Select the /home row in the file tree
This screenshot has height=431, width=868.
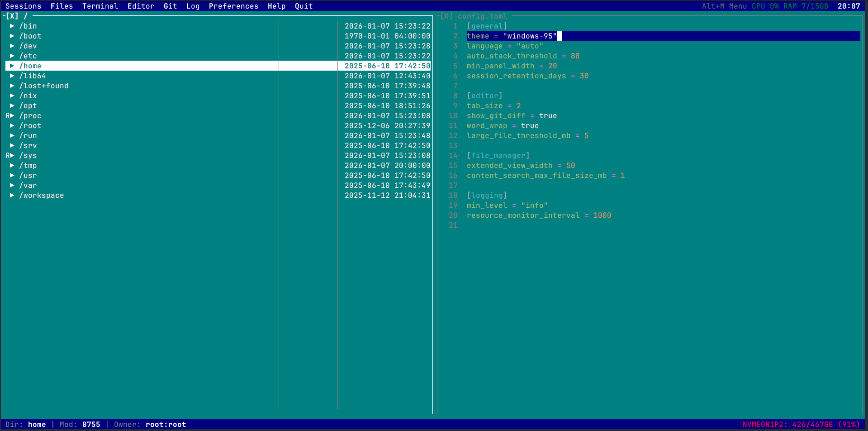pyautogui.click(x=31, y=66)
